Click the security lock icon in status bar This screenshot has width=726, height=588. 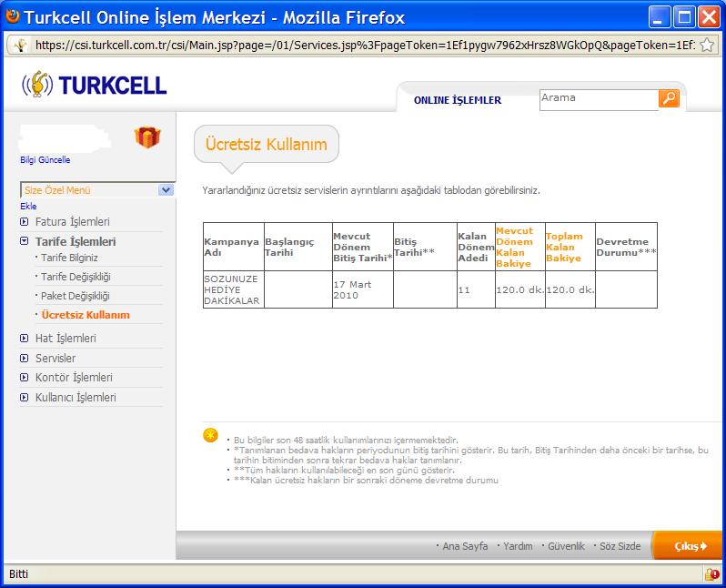(711, 574)
